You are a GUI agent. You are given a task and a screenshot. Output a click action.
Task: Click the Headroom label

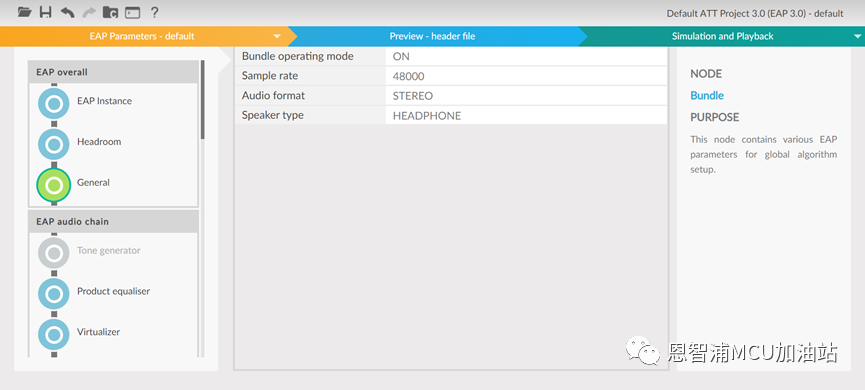point(99,142)
